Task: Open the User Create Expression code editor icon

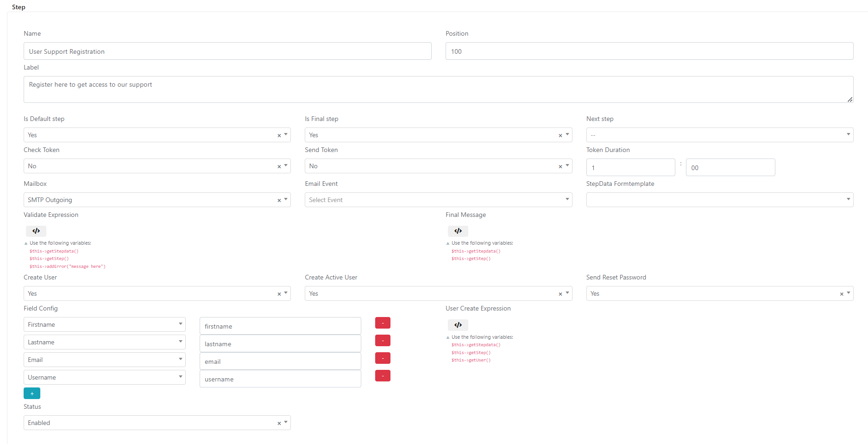Action: pos(458,325)
